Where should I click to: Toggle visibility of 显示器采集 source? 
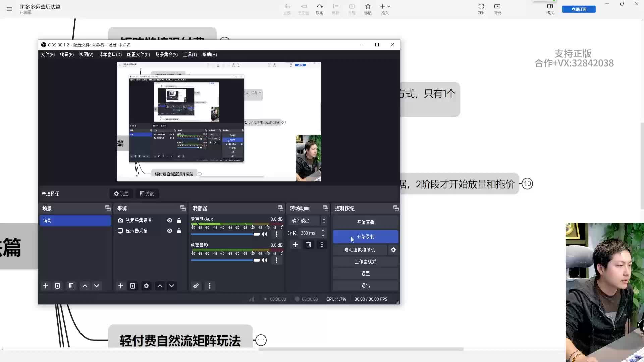(170, 231)
